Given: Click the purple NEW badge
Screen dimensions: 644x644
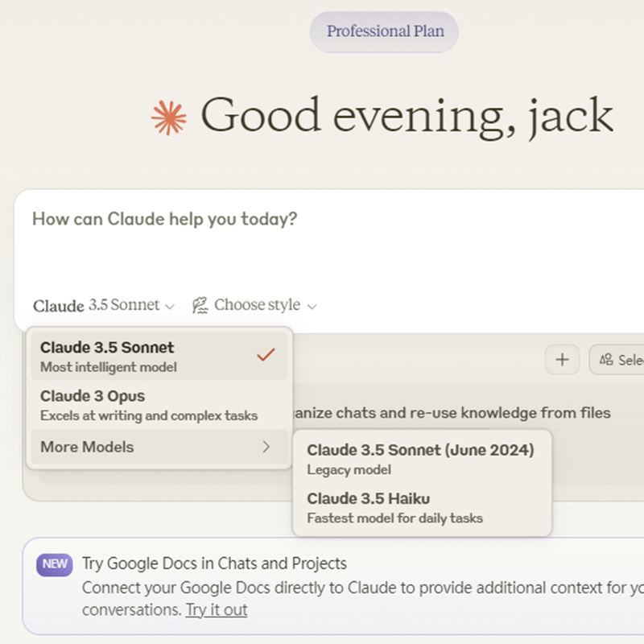Looking at the screenshot, I should click(55, 563).
